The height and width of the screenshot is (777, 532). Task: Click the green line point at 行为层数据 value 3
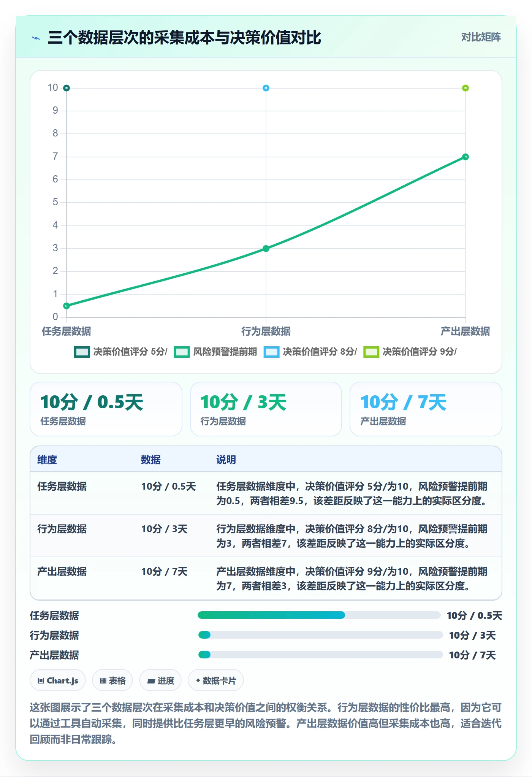[x=266, y=249]
